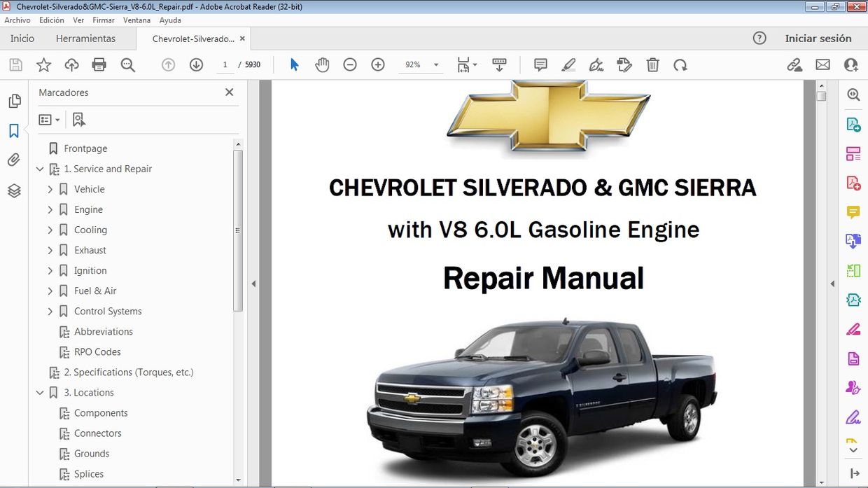
Task: Close the Marcadores panel
Action: [x=229, y=92]
